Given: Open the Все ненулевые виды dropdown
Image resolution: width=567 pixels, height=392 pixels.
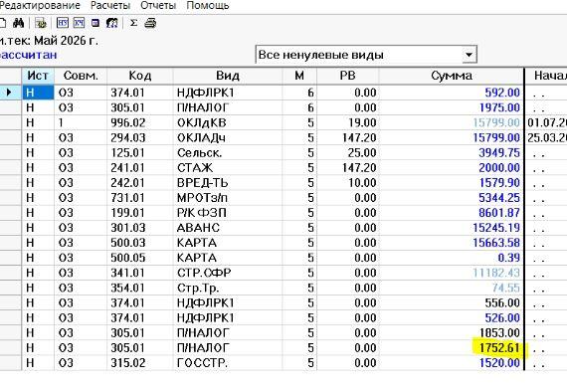Looking at the screenshot, I should point(469,55).
